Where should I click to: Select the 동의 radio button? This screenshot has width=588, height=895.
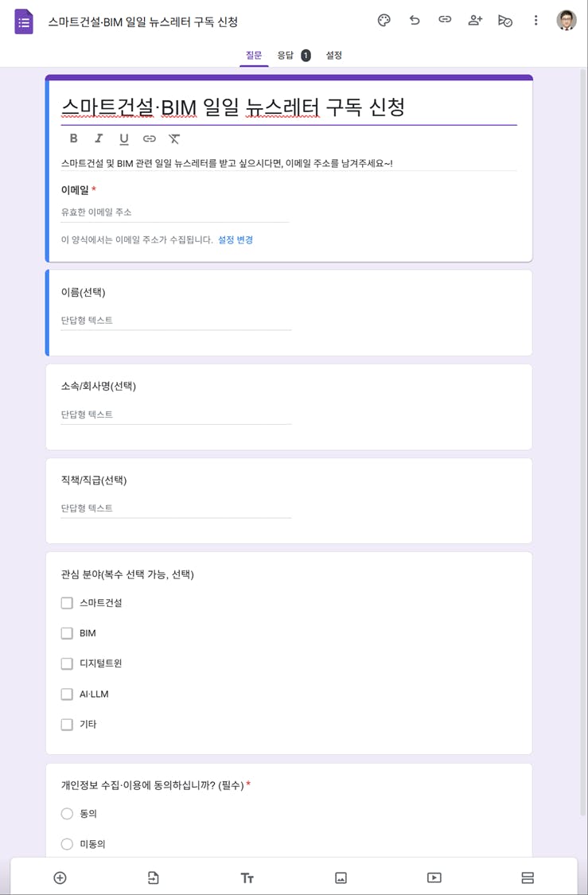tap(67, 813)
